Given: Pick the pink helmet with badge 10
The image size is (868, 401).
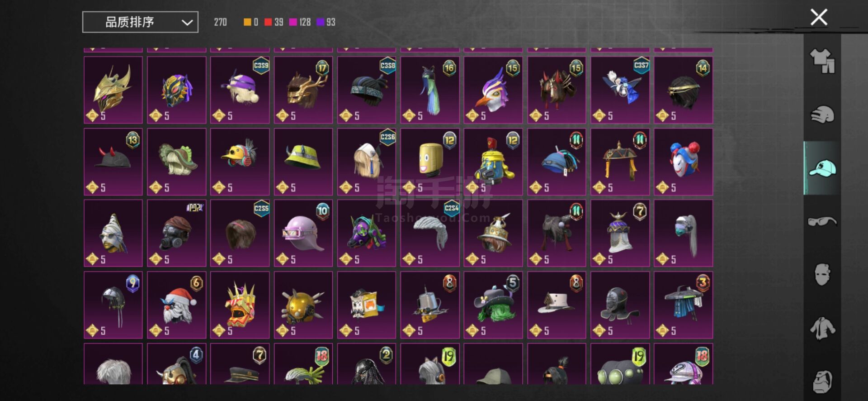Looking at the screenshot, I should pyautogui.click(x=303, y=233).
